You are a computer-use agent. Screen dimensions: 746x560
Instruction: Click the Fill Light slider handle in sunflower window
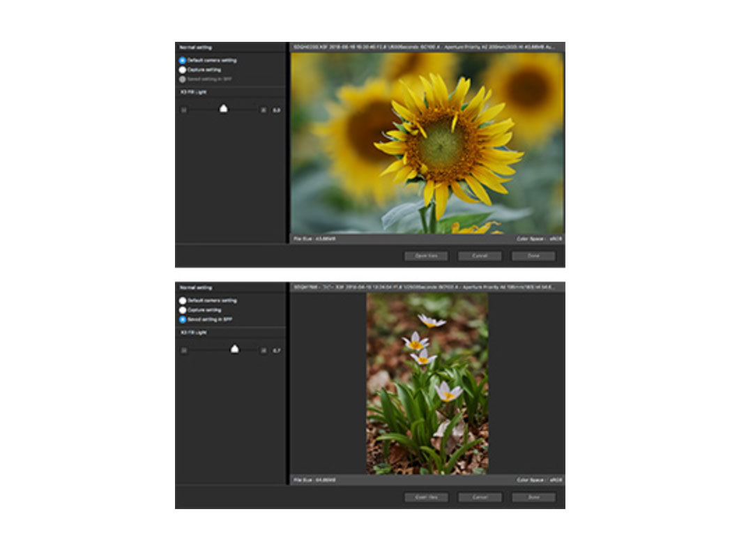tap(224, 109)
